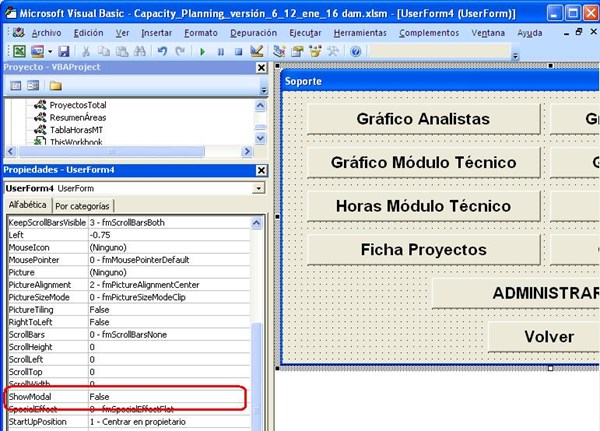Click the Copy toolbar icon
Image resolution: width=600 pixels, height=431 pixels.
tap(104, 51)
